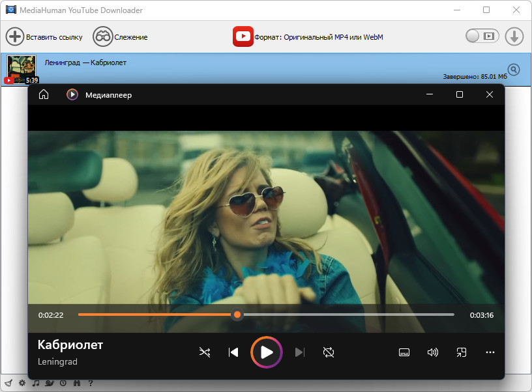Click the media player Home icon
Image resolution: width=532 pixels, height=392 pixels.
point(44,94)
